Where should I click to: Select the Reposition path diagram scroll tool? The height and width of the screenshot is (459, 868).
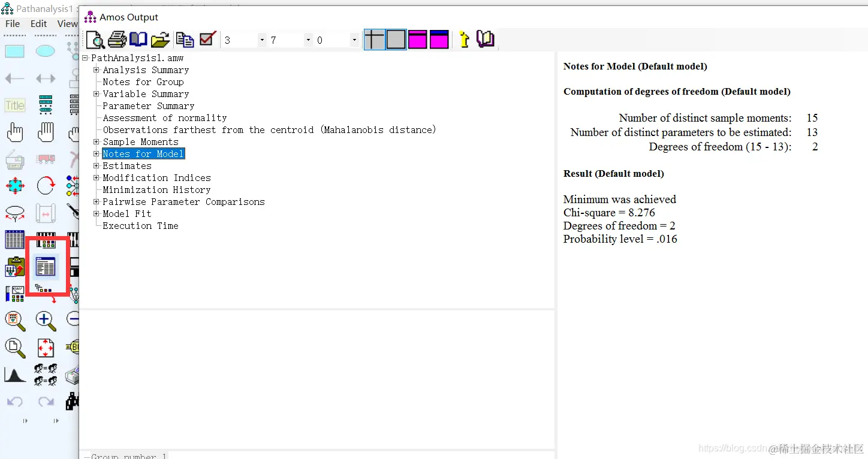(46, 213)
